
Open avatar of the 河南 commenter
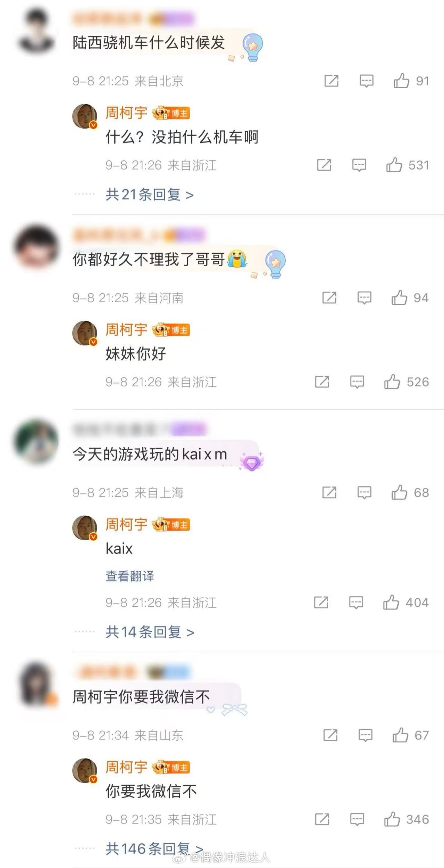pyautogui.click(x=36, y=247)
